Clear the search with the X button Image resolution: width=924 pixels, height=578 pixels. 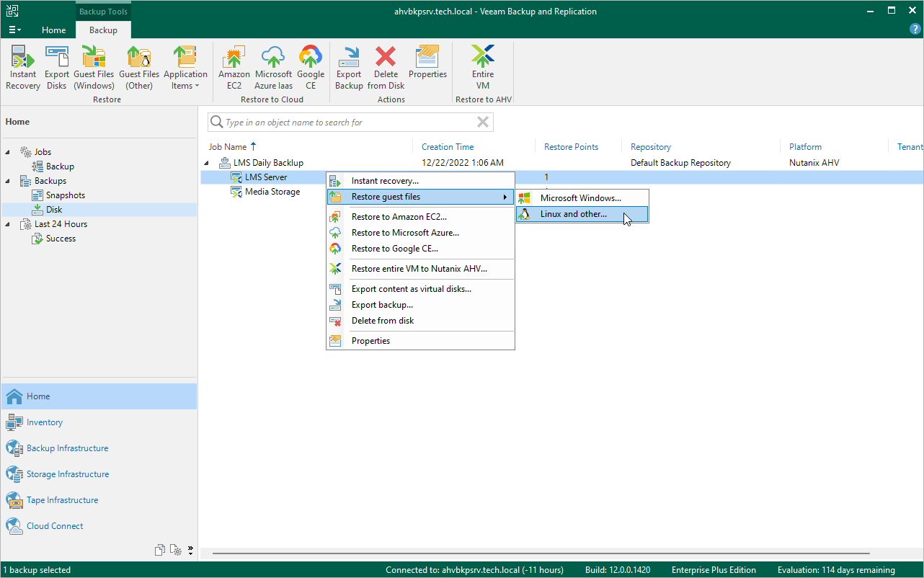[x=483, y=123]
